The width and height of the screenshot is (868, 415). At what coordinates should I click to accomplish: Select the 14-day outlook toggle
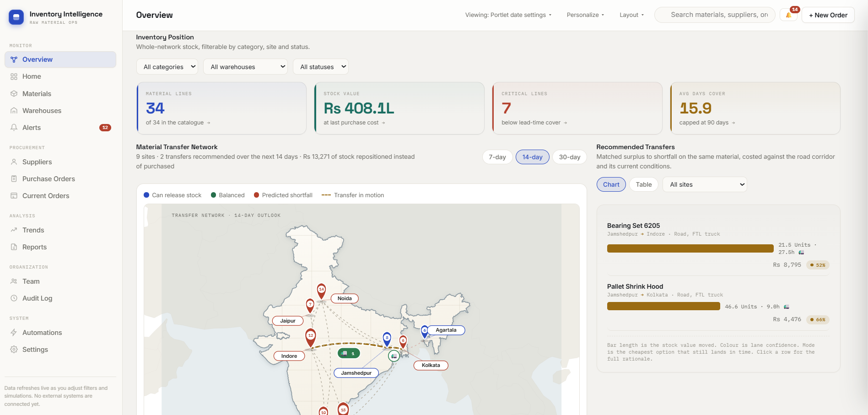tap(533, 157)
